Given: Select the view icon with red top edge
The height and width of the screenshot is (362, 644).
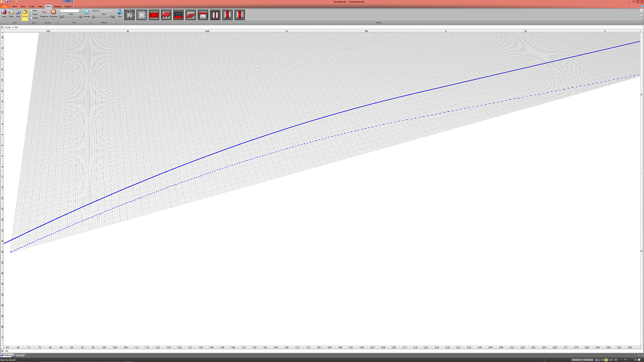Looking at the screenshot, I should coord(203,15).
